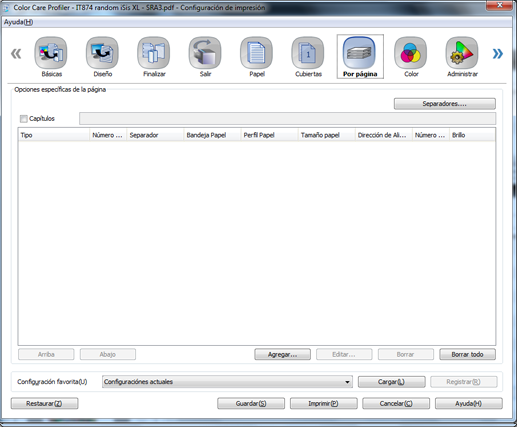Image resolution: width=517 pixels, height=427 pixels.
Task: Click the Restaurar(Z) button
Action: point(44,403)
